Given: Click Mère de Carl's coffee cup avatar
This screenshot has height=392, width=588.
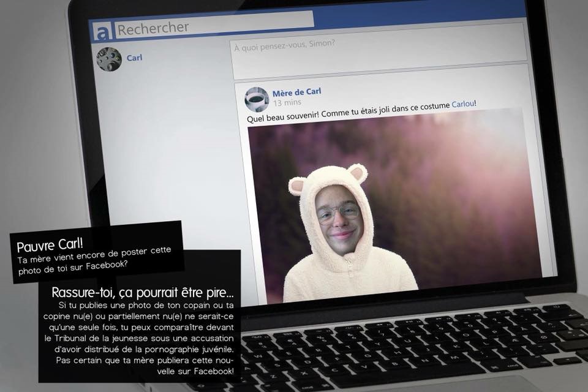Looking at the screenshot, I should coord(257,99).
